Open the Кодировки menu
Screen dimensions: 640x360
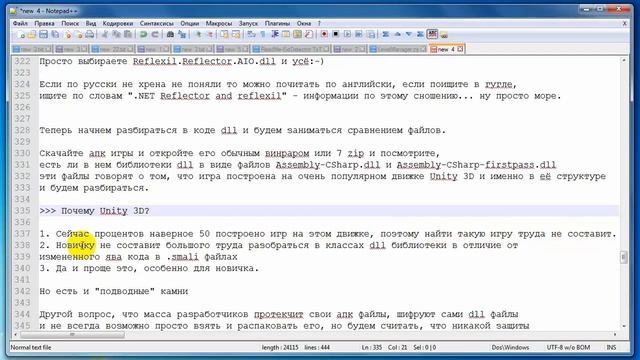coord(118,24)
